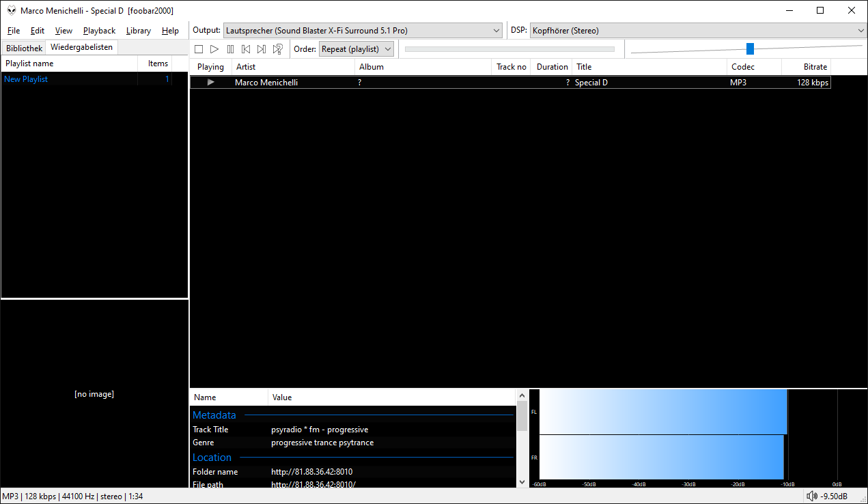Open the Playback menu

100,31
